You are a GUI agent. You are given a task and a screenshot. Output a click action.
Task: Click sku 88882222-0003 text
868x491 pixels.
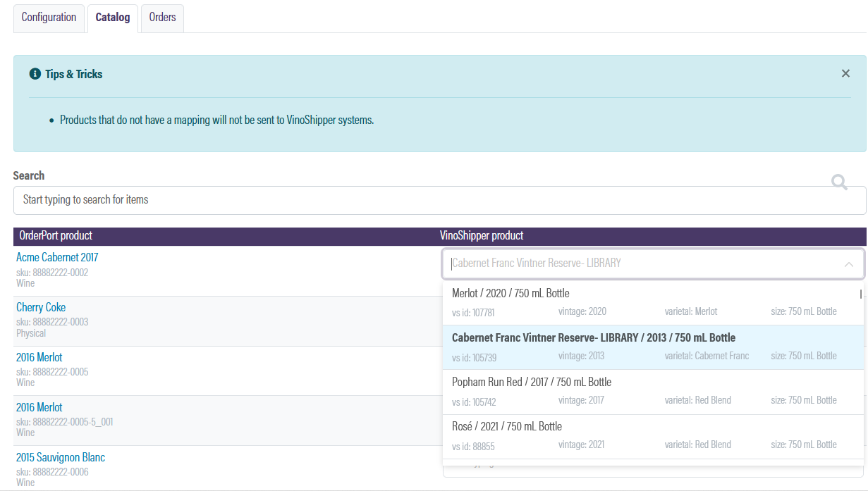tap(52, 322)
